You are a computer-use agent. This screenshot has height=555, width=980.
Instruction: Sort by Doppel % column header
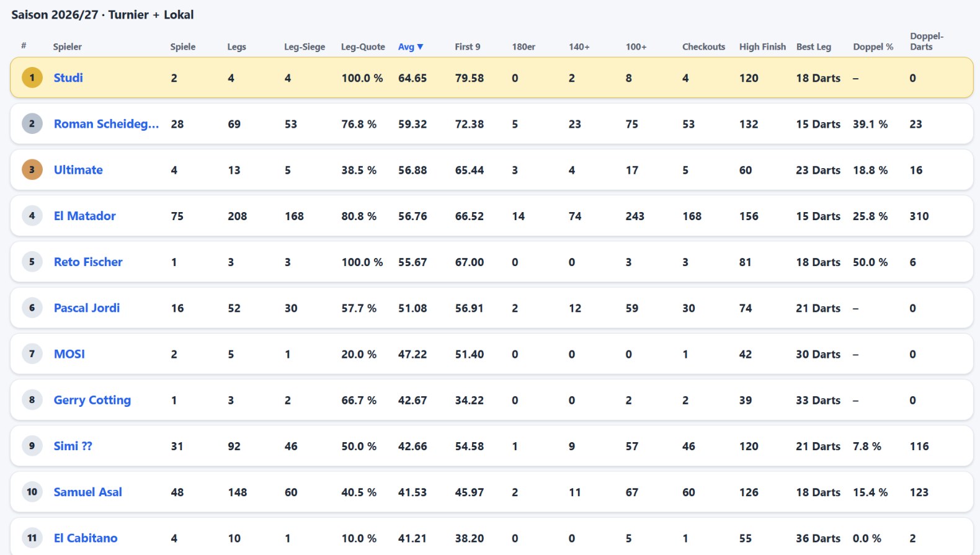(x=873, y=47)
